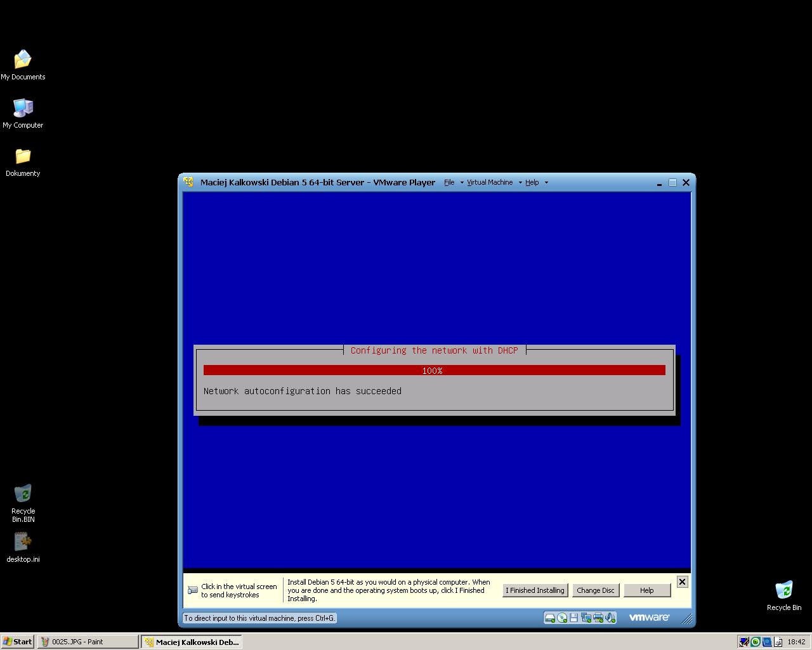Close the install hint bar
Image resolution: width=812 pixels, height=650 pixels.
[682, 581]
